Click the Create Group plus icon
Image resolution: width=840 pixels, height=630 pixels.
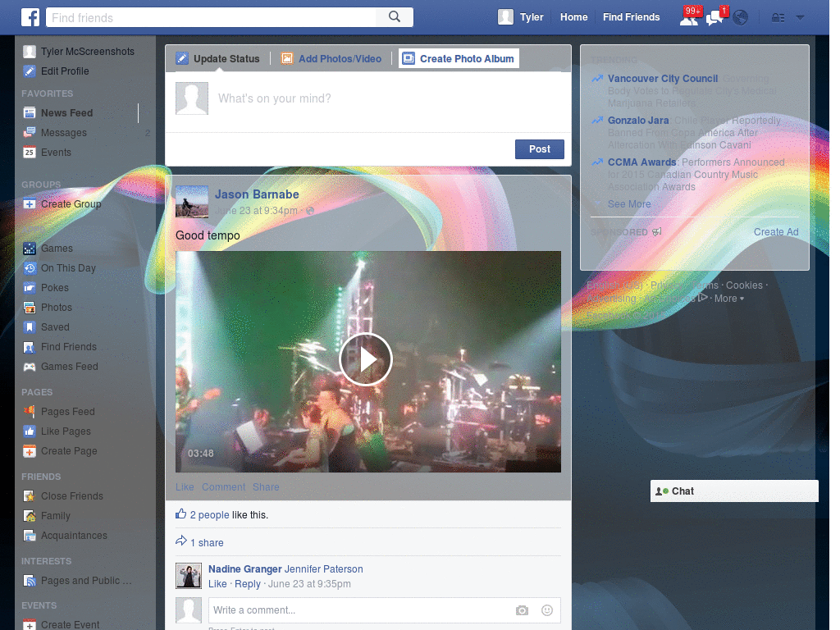(30, 204)
